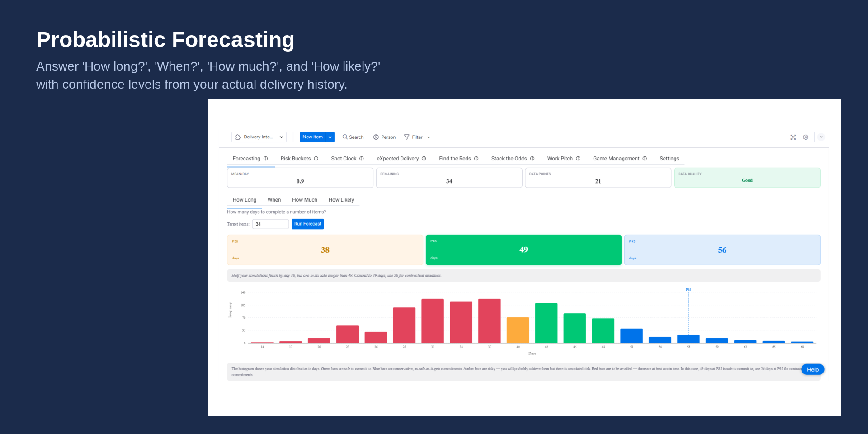Switch to the When sub-tab
This screenshot has width=868, height=434.
pyautogui.click(x=274, y=200)
